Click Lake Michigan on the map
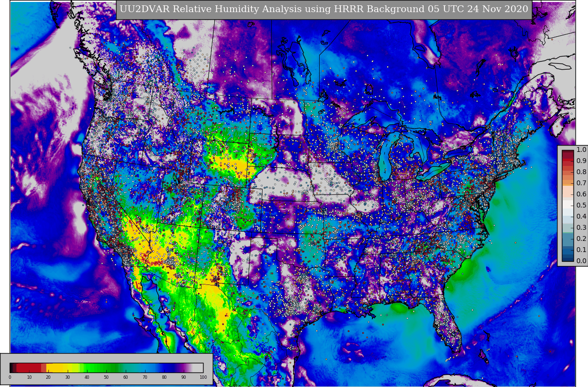This screenshot has height=387, width=588. (x=385, y=157)
